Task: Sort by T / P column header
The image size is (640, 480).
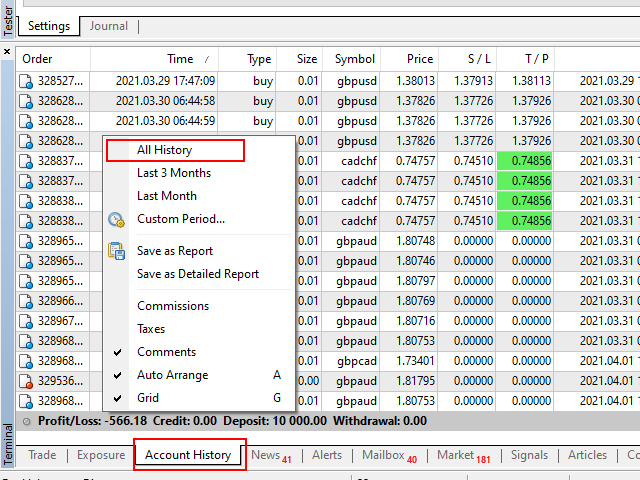Action: pyautogui.click(x=525, y=59)
